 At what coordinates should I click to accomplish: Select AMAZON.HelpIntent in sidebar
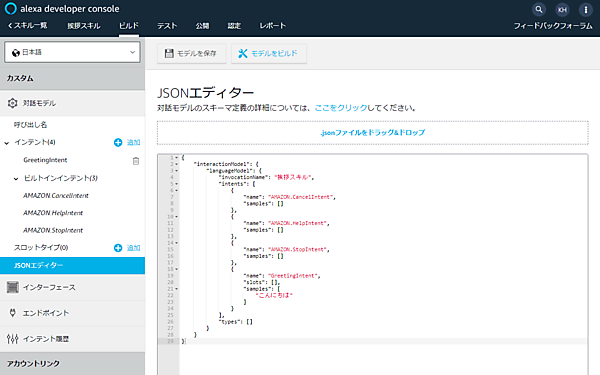coord(53,213)
